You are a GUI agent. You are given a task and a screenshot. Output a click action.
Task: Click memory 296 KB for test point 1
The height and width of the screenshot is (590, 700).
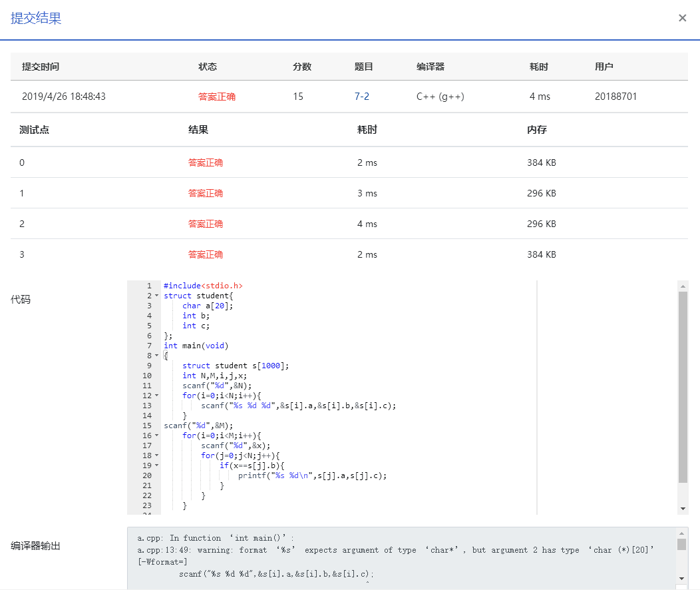pos(542,193)
